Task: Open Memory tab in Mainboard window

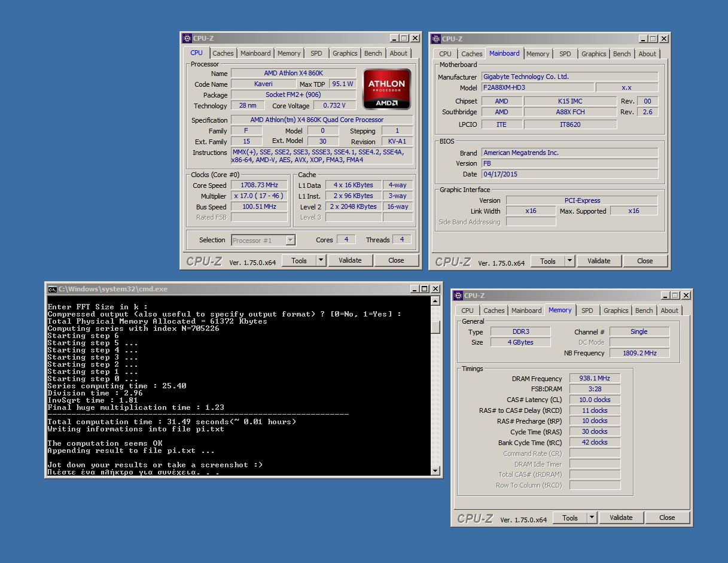Action: (x=538, y=54)
